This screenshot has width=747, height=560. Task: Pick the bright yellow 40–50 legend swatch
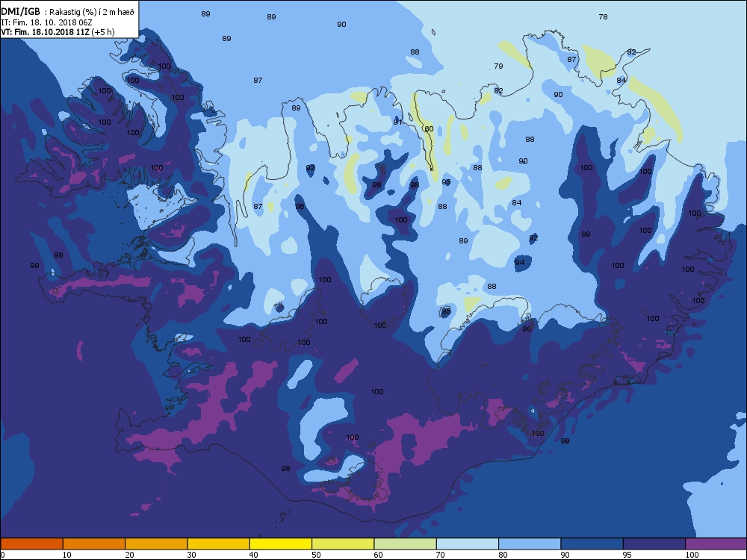pos(281,544)
